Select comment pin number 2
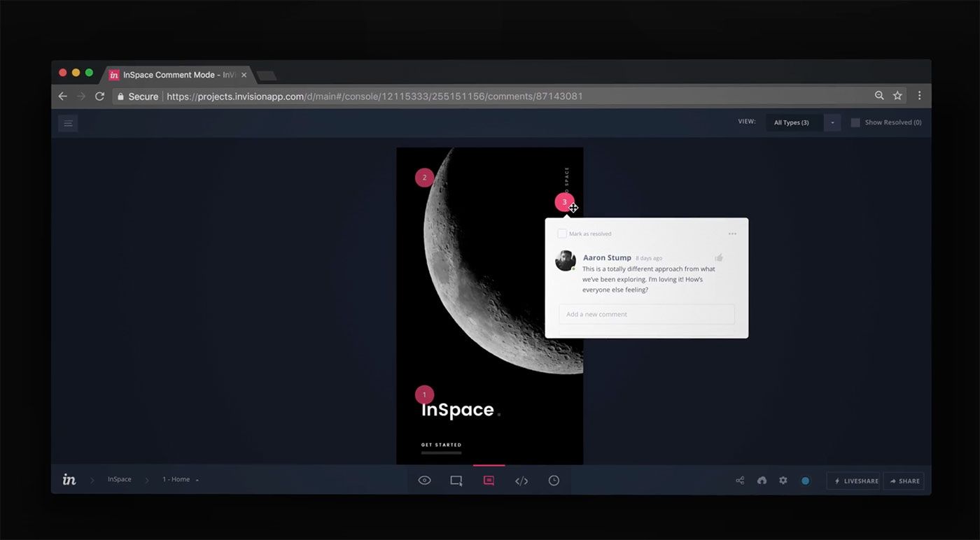980x540 pixels. click(x=424, y=178)
